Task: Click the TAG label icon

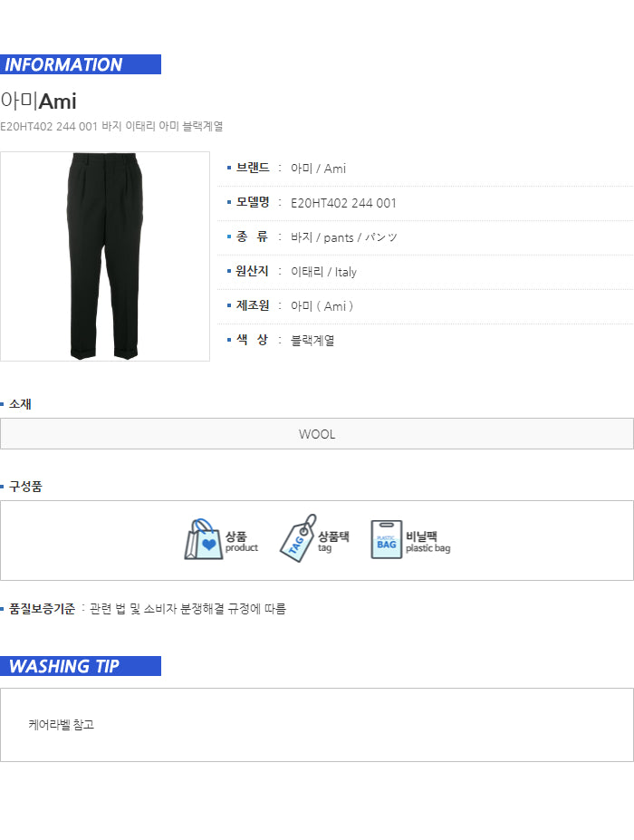Action: [298, 538]
